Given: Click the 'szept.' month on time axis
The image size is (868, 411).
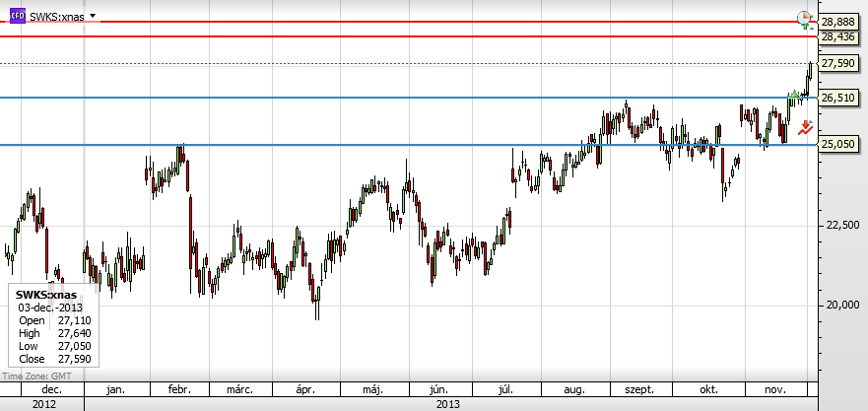Looking at the screenshot, I should coord(641,390).
